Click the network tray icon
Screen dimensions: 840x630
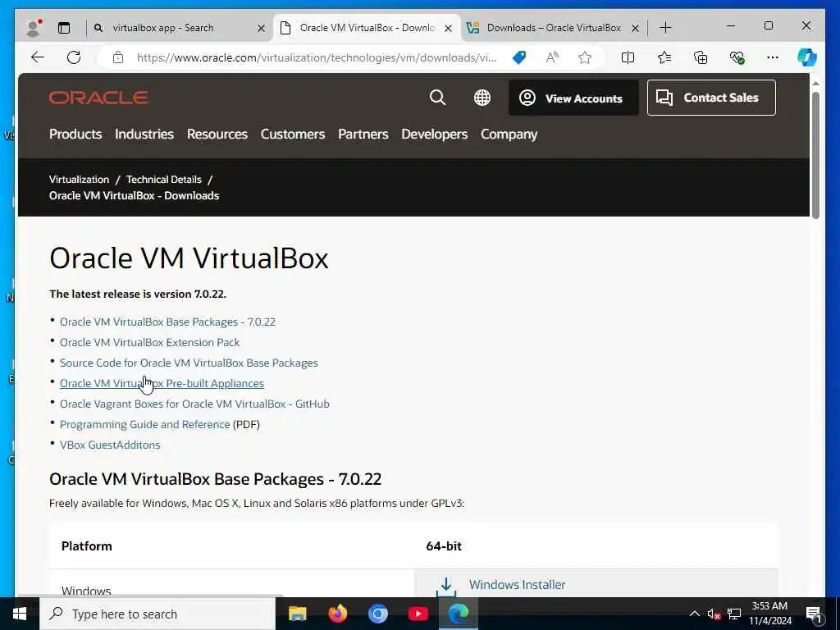point(734,614)
